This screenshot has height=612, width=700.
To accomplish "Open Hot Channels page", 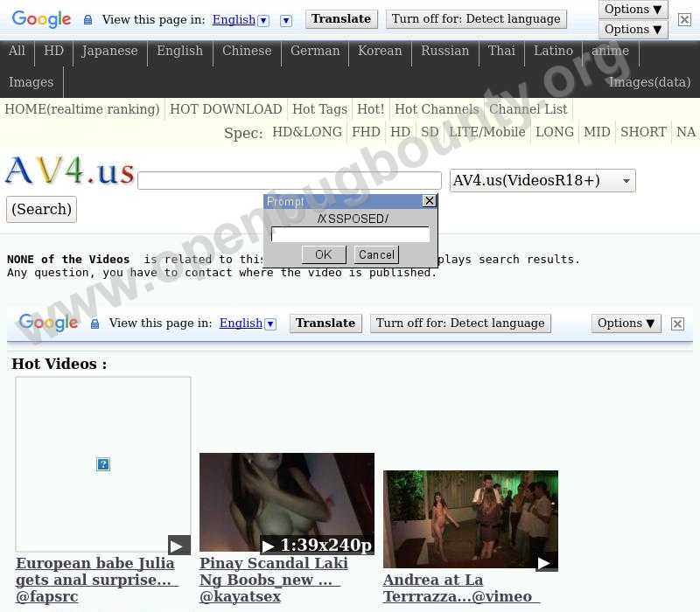I will point(436,108).
